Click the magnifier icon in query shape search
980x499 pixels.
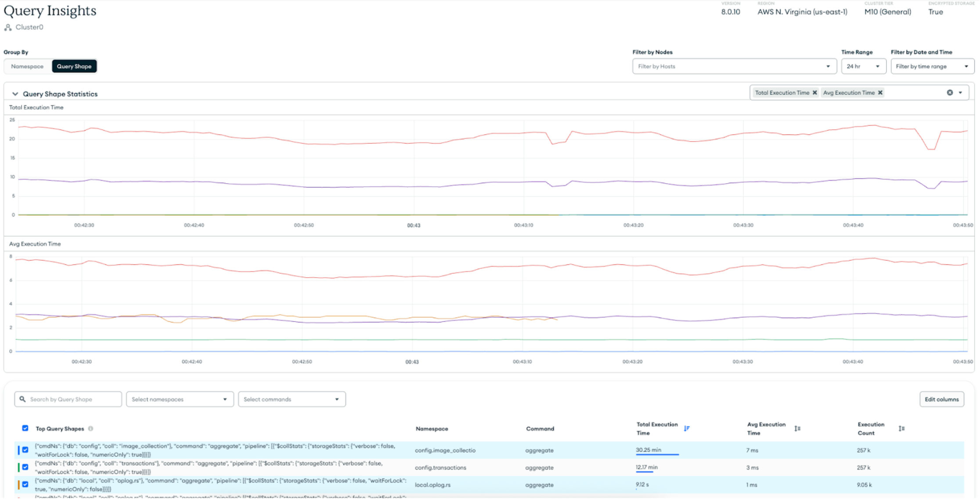coord(23,399)
